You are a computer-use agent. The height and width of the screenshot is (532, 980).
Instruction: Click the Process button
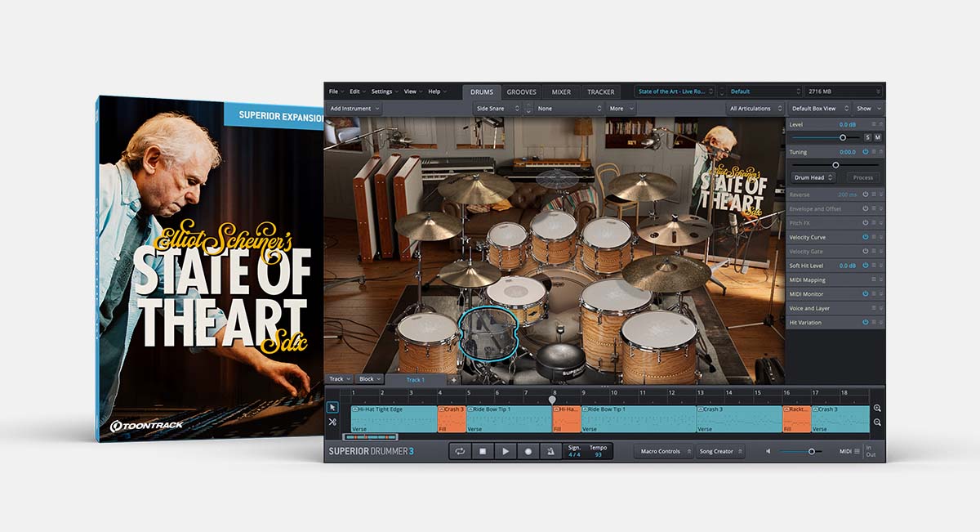click(x=863, y=177)
